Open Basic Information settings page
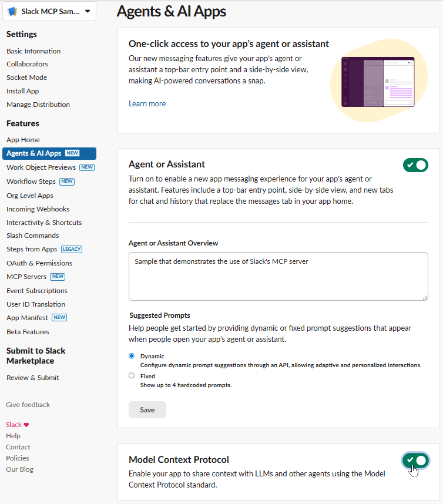443x504 pixels. (x=33, y=51)
